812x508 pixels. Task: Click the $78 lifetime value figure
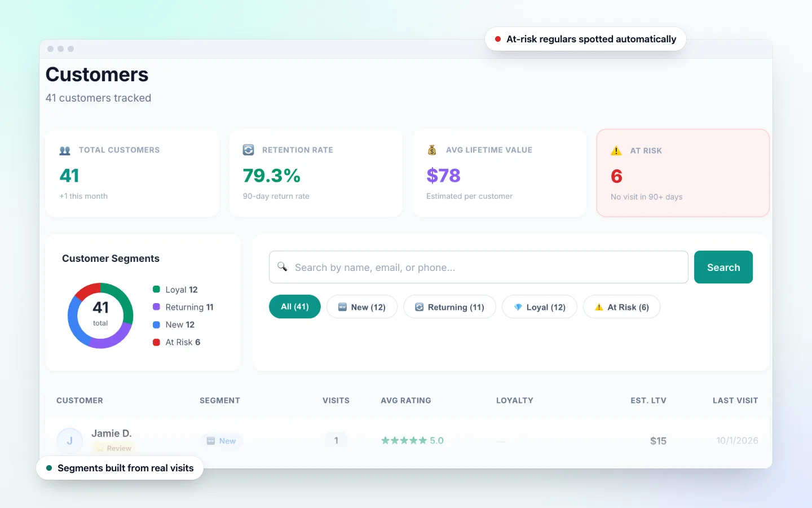pyautogui.click(x=443, y=176)
